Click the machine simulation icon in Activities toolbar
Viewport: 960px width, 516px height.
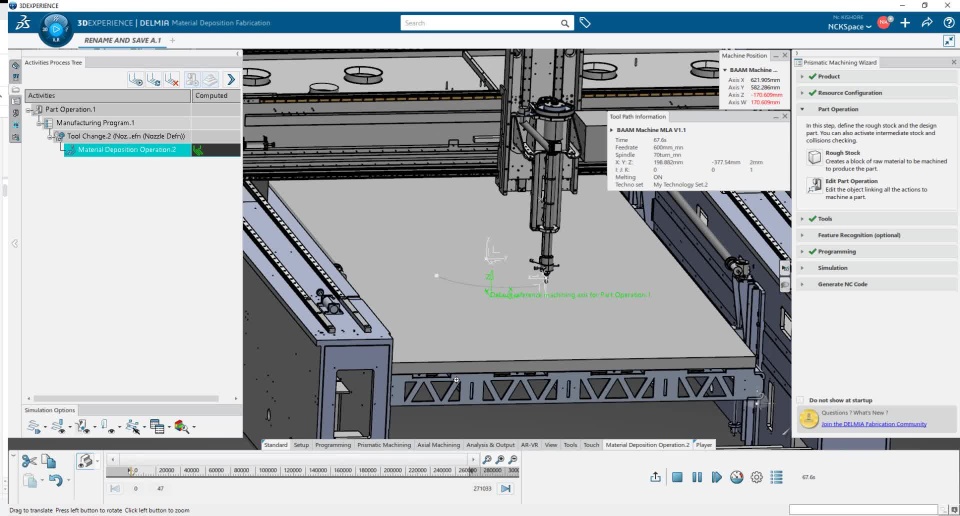click(192, 80)
